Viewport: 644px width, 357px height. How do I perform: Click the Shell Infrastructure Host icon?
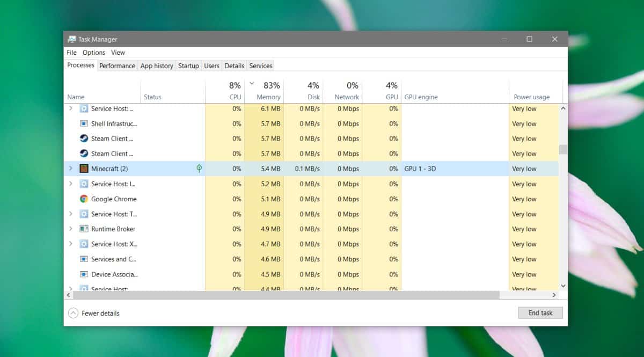(84, 123)
